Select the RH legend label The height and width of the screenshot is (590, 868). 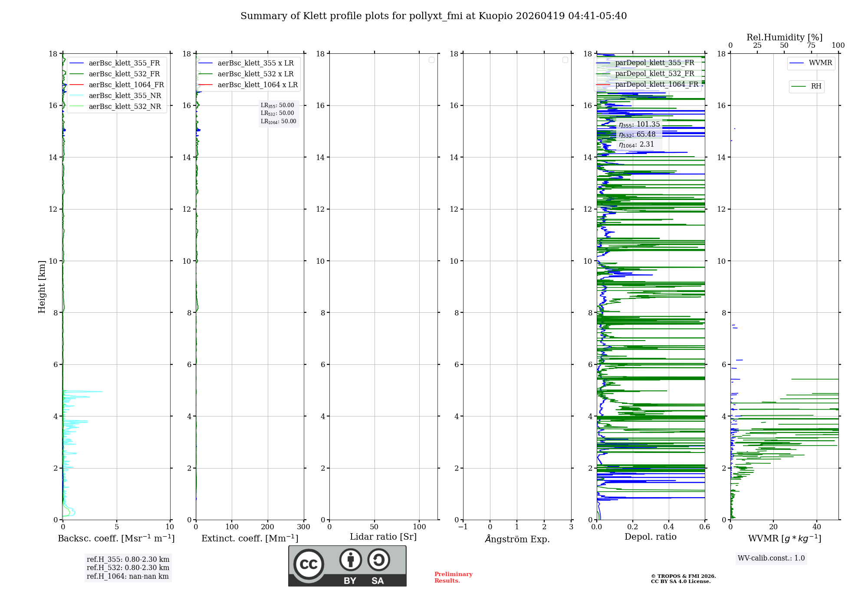816,86
